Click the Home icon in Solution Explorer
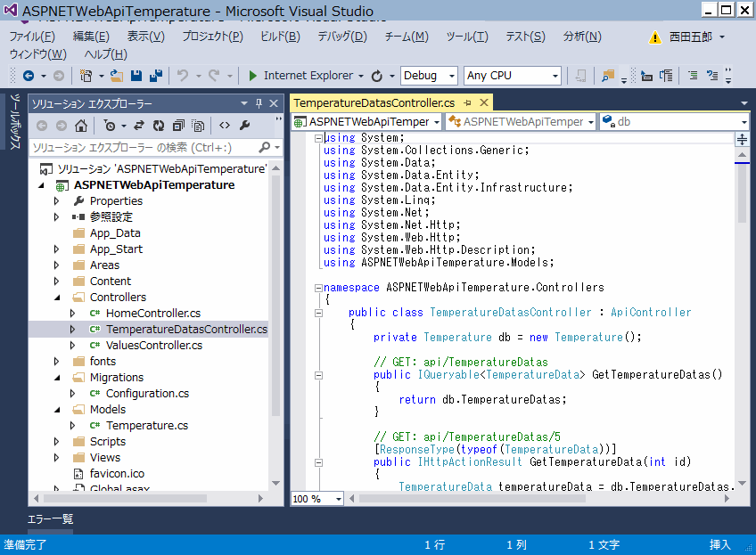Screen dimensions: 756x555 81,126
